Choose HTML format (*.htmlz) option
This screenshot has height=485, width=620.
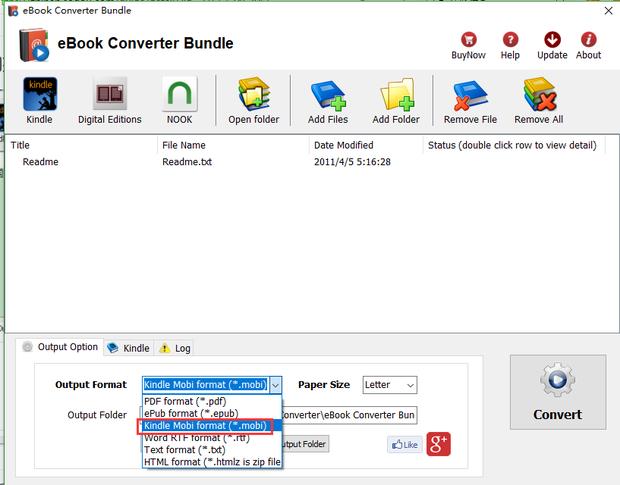click(212, 462)
